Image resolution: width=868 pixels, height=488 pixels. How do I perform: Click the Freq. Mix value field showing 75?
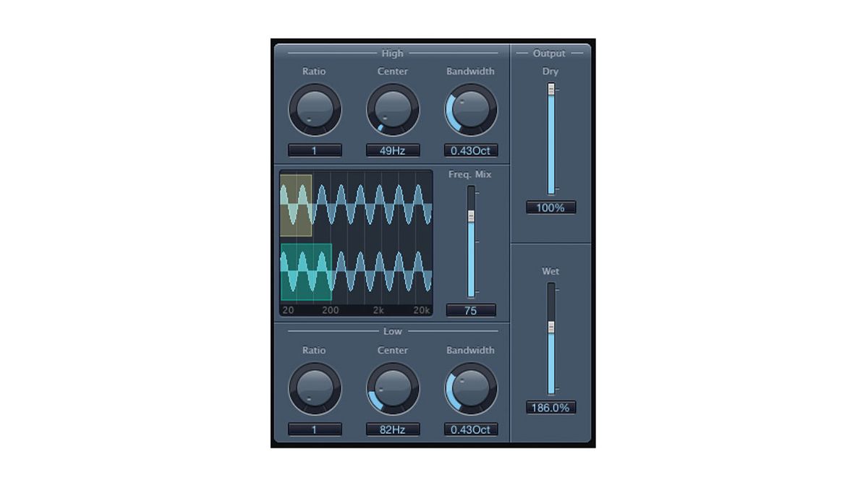(471, 310)
